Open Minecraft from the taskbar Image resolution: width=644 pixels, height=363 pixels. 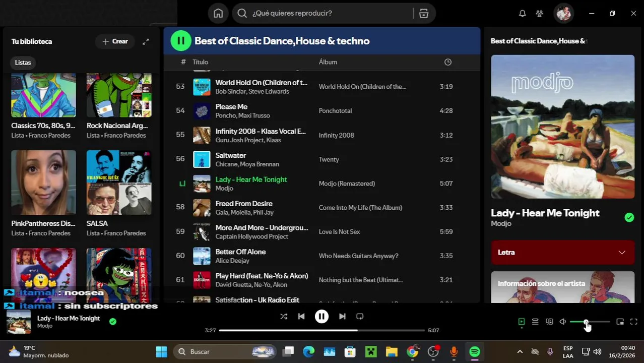point(370,352)
